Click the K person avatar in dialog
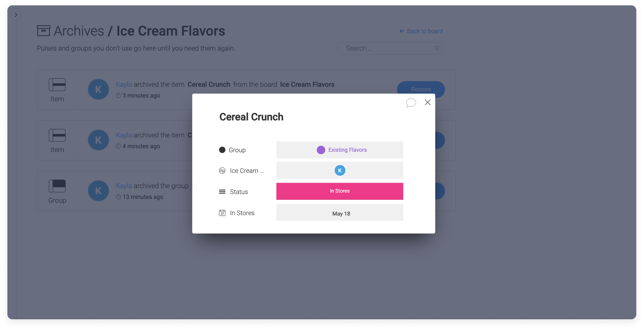 (340, 171)
